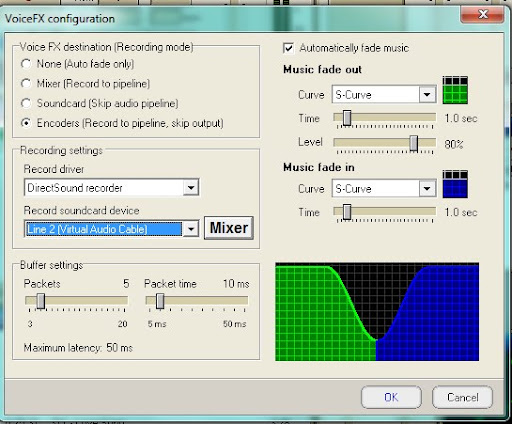Open Music fade in Curve dropdown
Image resolution: width=512 pixels, height=424 pixels.
click(x=427, y=189)
